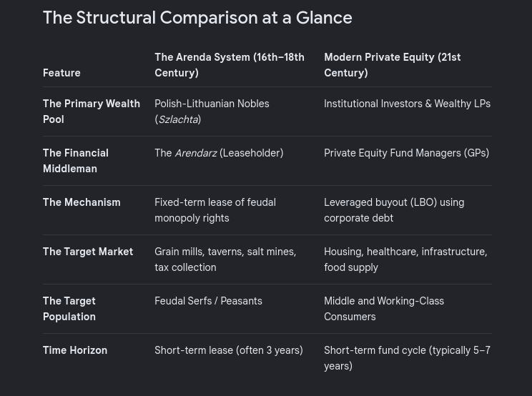Click 'Grain mills, taverns, salt mines' cell
The image size is (532, 396).
(225, 259)
